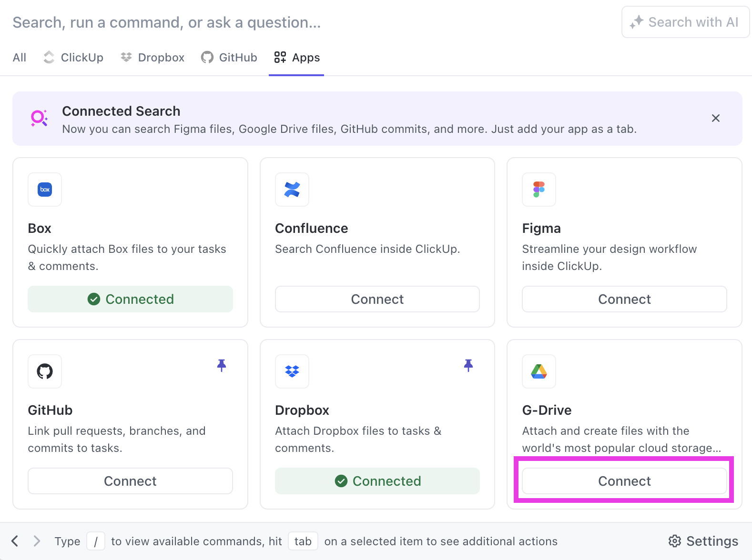Click the Box app logo icon
752x560 pixels.
[45, 190]
